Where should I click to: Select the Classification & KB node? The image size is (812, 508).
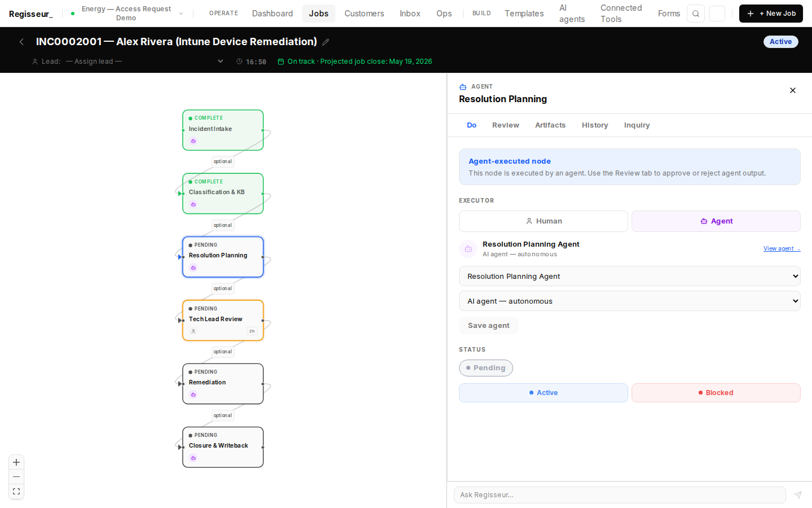(223, 194)
